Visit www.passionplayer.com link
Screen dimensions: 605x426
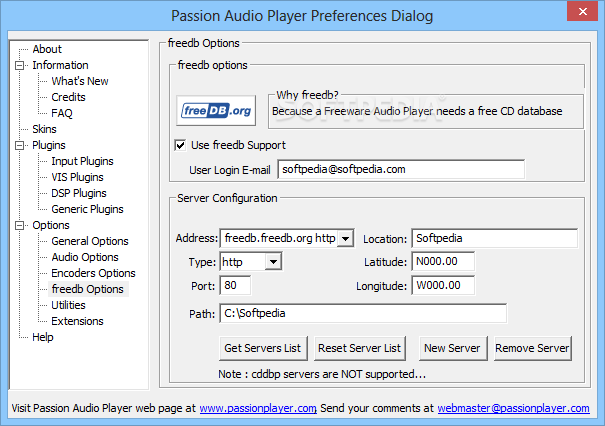click(x=258, y=408)
